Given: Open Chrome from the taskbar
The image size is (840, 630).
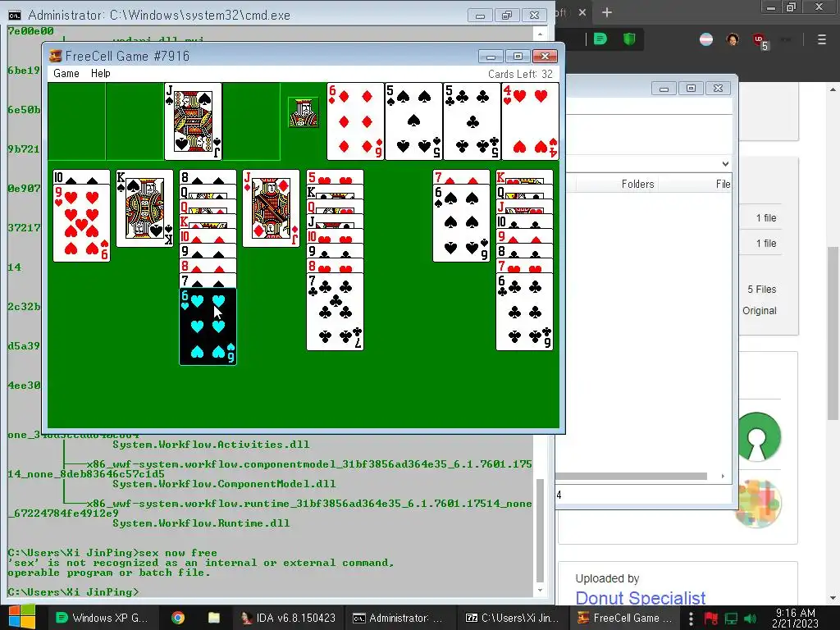Looking at the screenshot, I should [178, 618].
